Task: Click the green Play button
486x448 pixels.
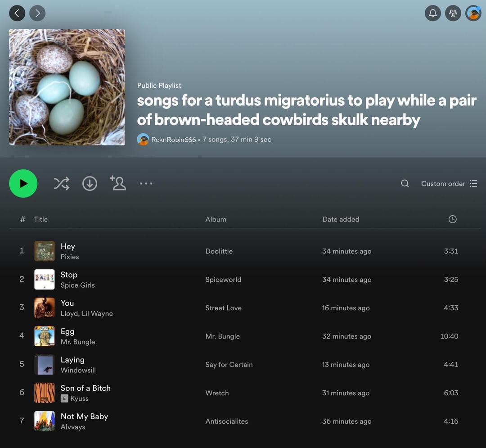Action: pos(23,184)
